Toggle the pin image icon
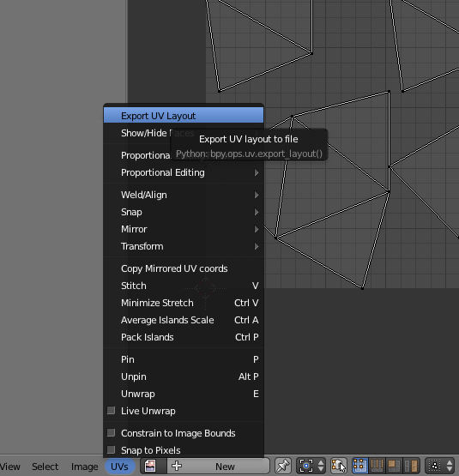 coord(283,466)
